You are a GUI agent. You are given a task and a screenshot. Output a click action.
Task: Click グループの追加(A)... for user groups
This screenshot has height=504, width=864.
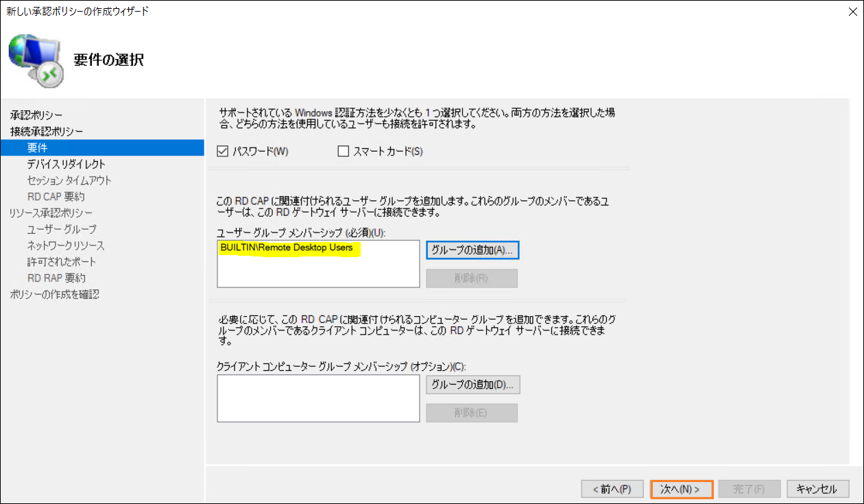coord(472,250)
